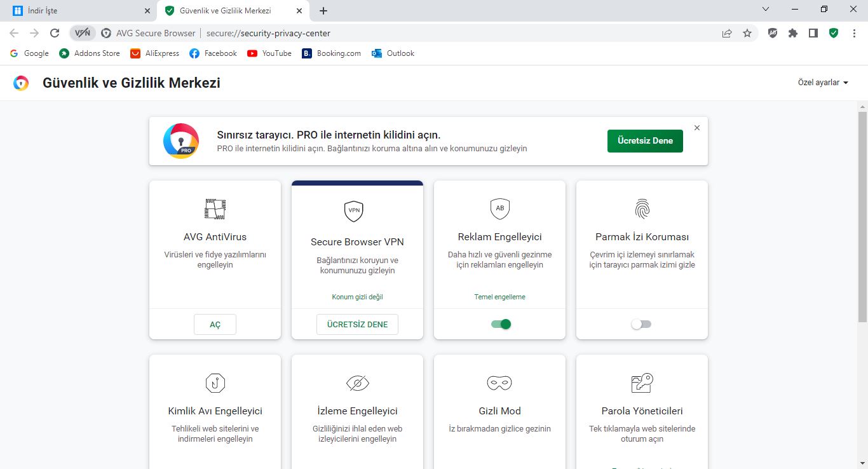868x469 pixels.
Task: Click the Secure Browser VPN shield icon
Action: pyautogui.click(x=354, y=211)
